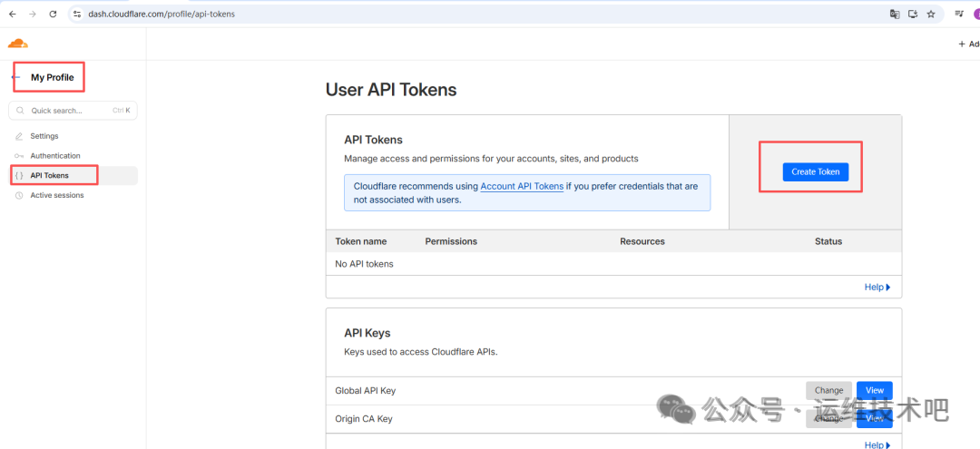Click the Origin CA Key label
Image resolution: width=980 pixels, height=449 pixels.
click(x=364, y=419)
